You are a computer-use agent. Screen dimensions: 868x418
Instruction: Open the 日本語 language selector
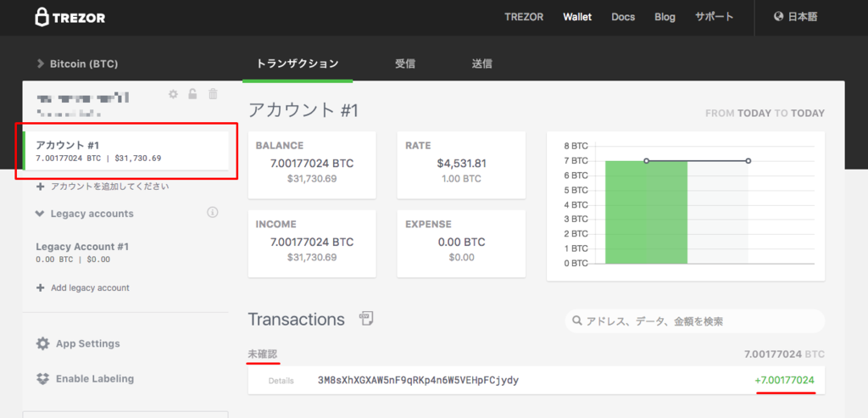pyautogui.click(x=803, y=17)
